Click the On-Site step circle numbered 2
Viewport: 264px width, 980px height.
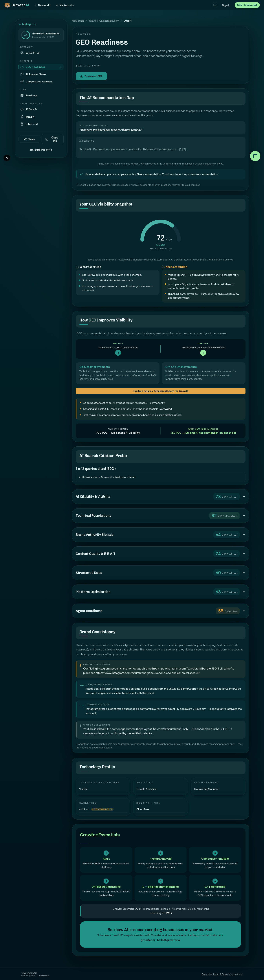tap(118, 353)
